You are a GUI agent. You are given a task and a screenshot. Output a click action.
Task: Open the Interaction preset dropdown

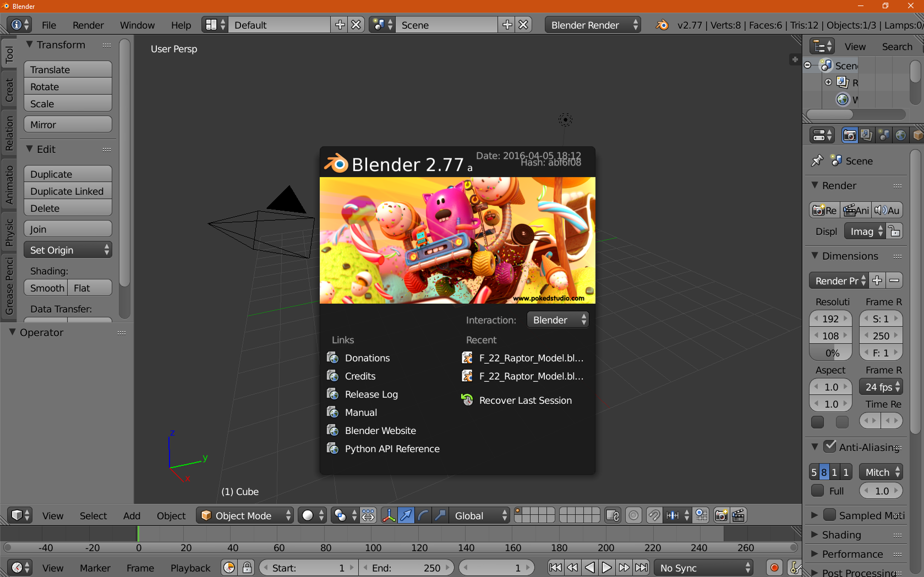point(557,320)
